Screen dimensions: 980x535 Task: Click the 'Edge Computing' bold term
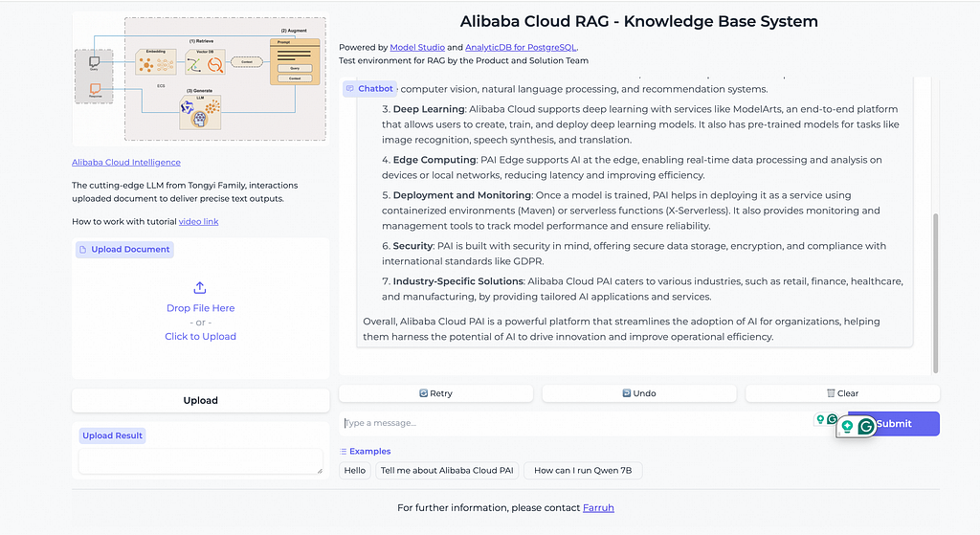(x=434, y=160)
